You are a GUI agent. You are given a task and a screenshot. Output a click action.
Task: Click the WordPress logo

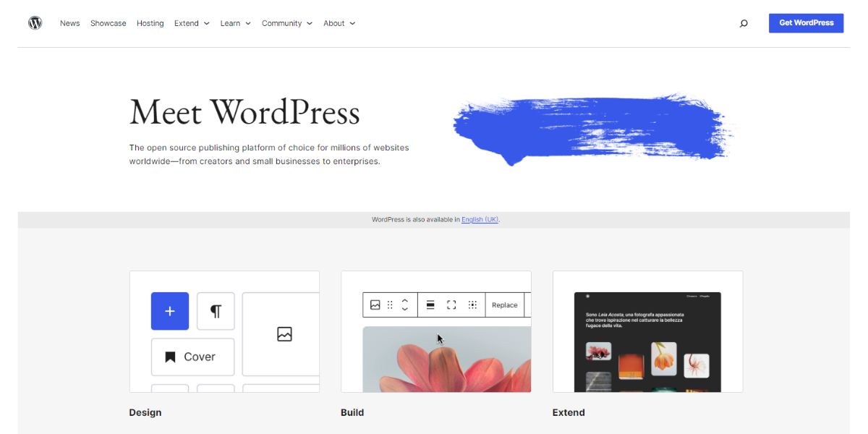(x=35, y=22)
